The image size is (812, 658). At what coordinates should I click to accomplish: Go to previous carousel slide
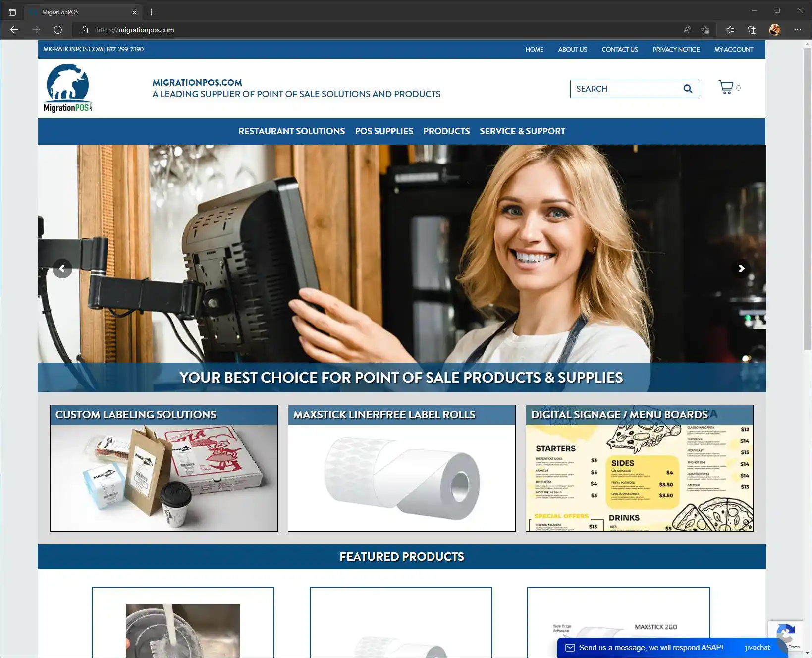[62, 269]
